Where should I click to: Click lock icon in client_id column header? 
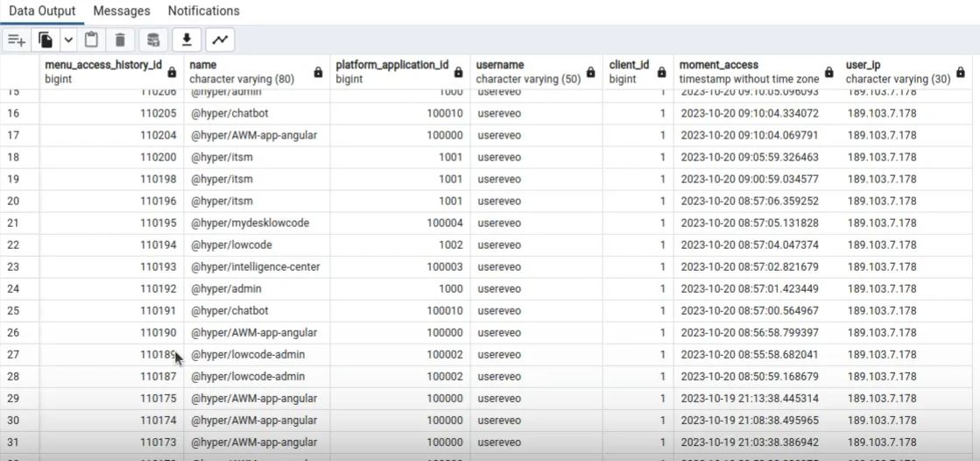(661, 73)
